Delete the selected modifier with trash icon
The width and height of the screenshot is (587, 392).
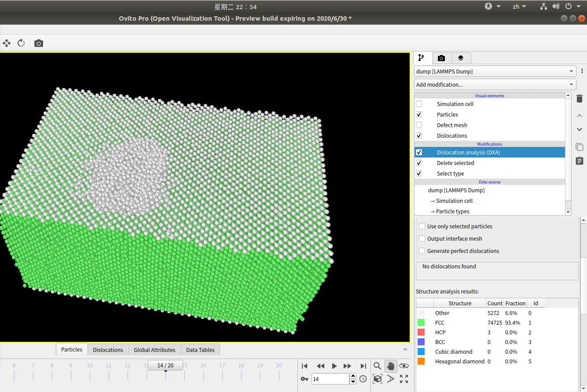tap(579, 99)
